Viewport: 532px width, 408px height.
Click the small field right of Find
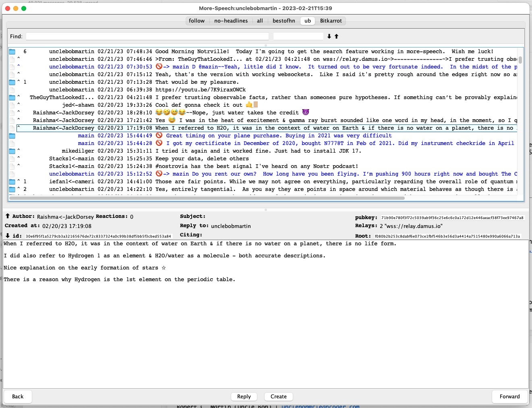pyautogui.click(x=298, y=36)
